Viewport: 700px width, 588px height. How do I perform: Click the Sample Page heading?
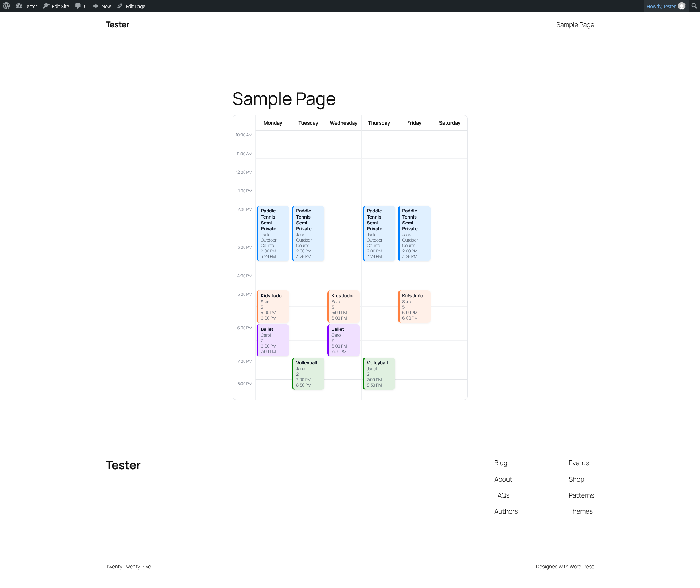(x=284, y=99)
